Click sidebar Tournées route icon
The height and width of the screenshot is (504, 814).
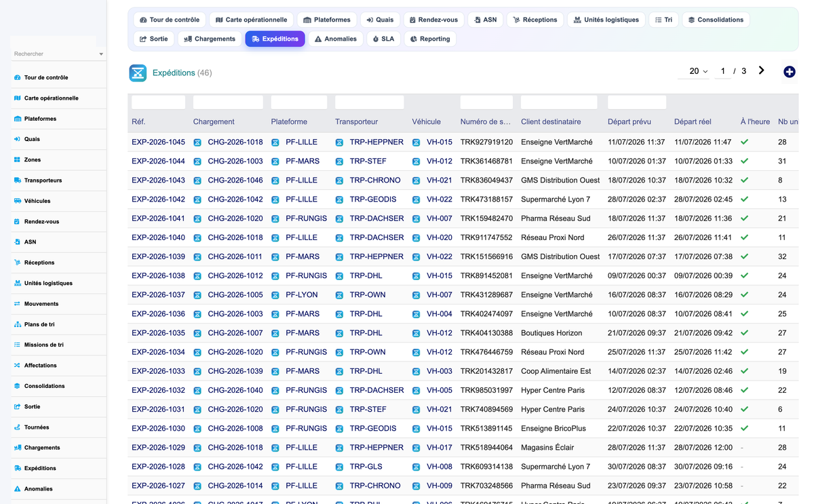pos(17,427)
